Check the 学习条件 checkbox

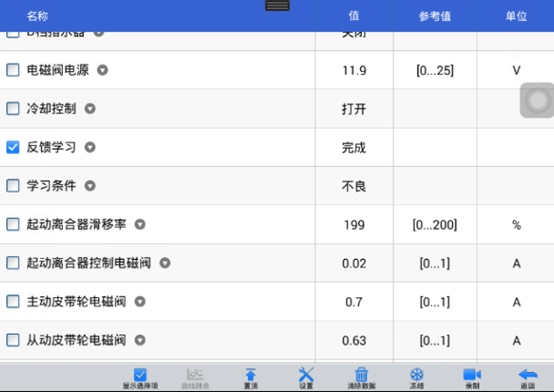tap(13, 186)
